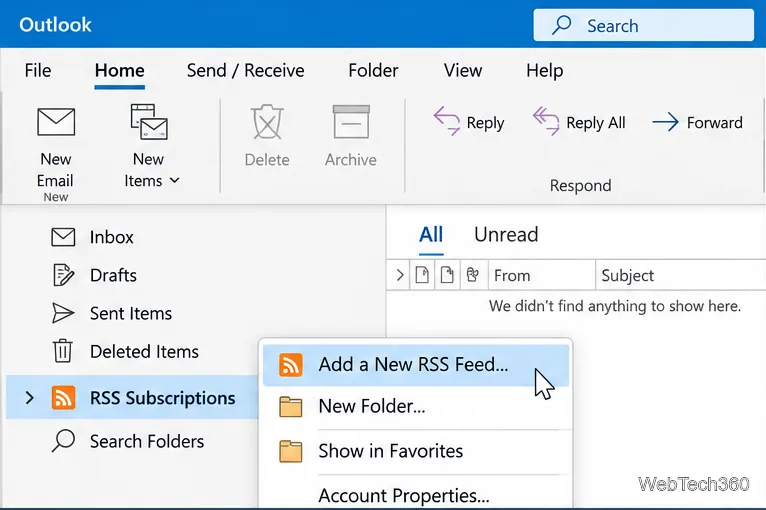Image resolution: width=766 pixels, height=510 pixels.
Task: Click the first document icon column header
Action: (x=422, y=275)
